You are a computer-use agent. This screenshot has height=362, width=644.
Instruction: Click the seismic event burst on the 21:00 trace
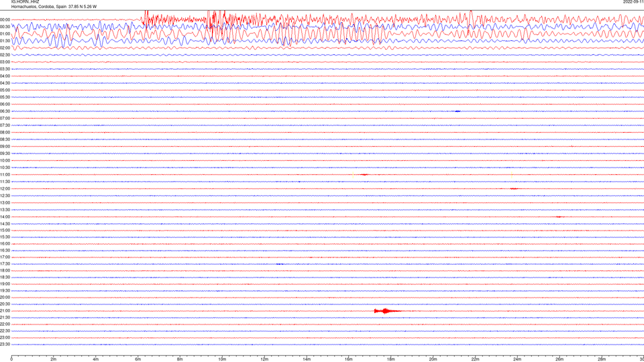387,311
